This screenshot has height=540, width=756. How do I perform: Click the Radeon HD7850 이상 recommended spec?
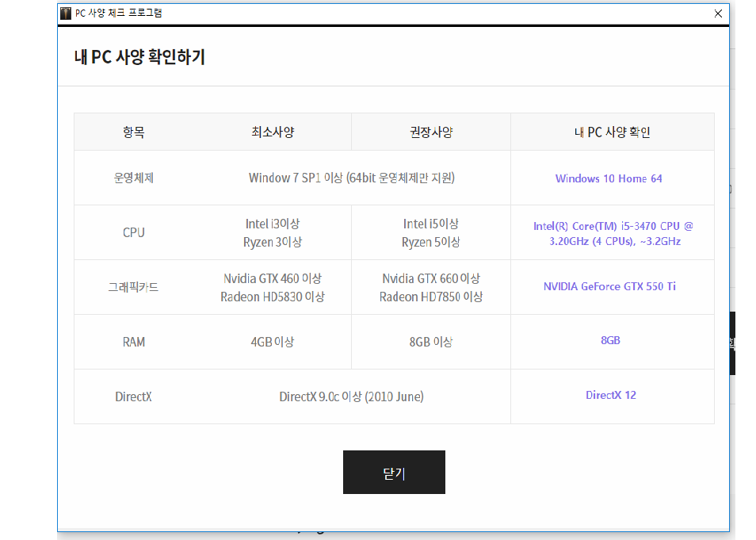point(430,297)
